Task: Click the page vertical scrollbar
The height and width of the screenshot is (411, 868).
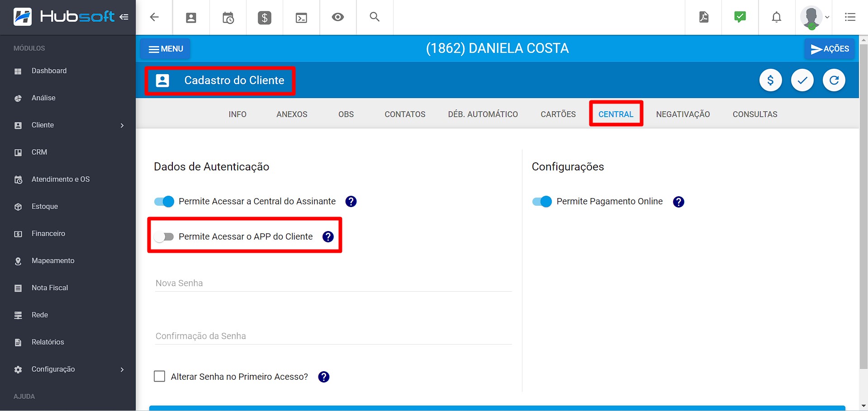Action: click(863, 207)
